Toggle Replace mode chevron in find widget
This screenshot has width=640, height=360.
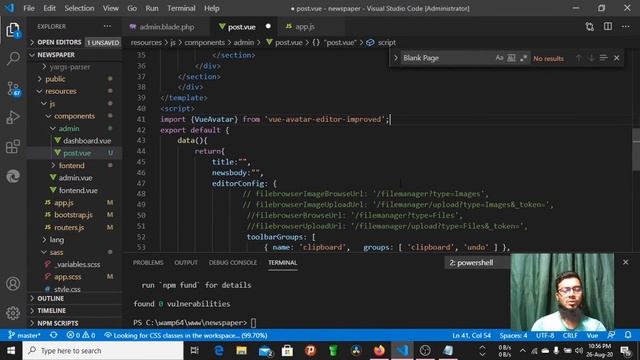pyautogui.click(x=395, y=58)
